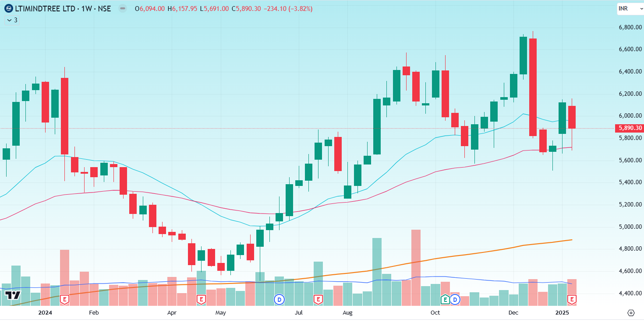Select the tallest red volume bar in September
This screenshot has height=322, width=644.
point(416,268)
